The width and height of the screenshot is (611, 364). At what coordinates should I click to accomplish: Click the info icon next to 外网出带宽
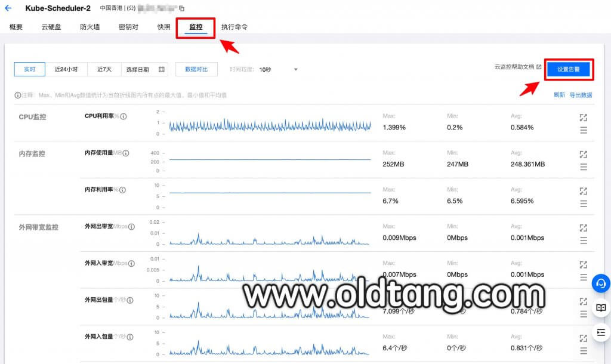(132, 227)
